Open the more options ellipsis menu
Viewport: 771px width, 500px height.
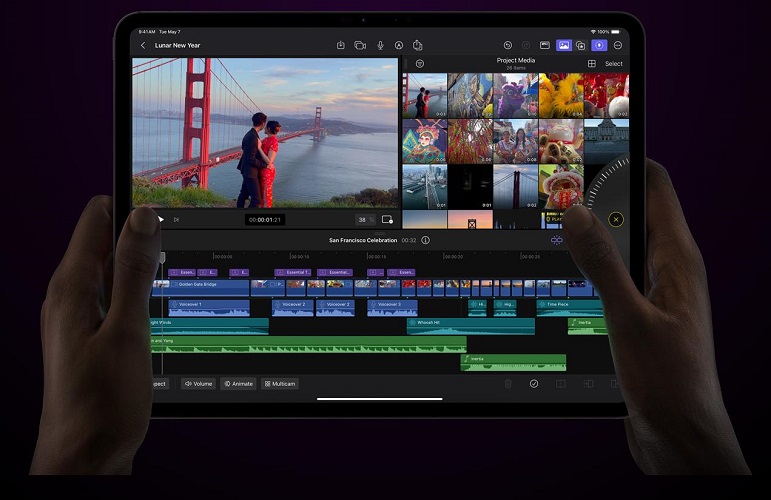click(618, 45)
